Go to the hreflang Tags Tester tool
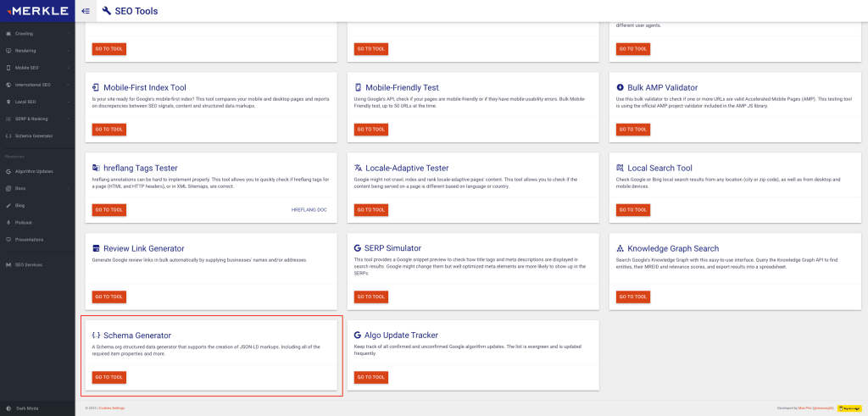 109,210
